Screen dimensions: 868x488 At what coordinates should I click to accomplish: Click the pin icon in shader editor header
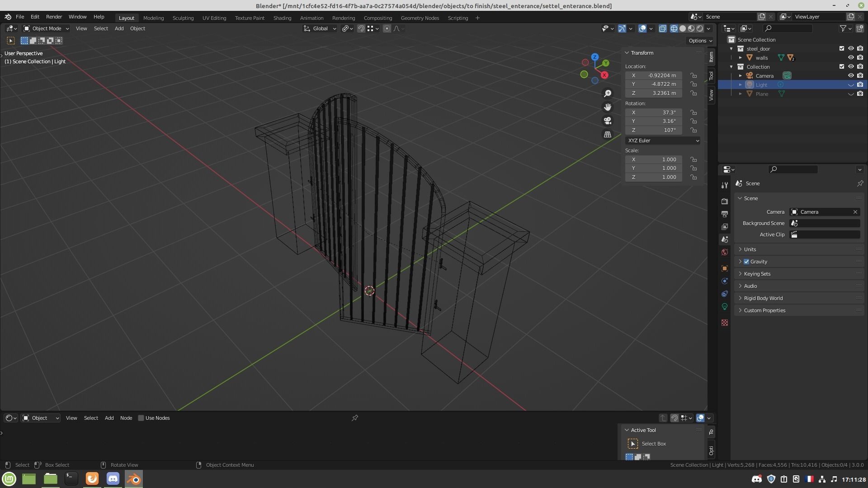click(x=355, y=418)
